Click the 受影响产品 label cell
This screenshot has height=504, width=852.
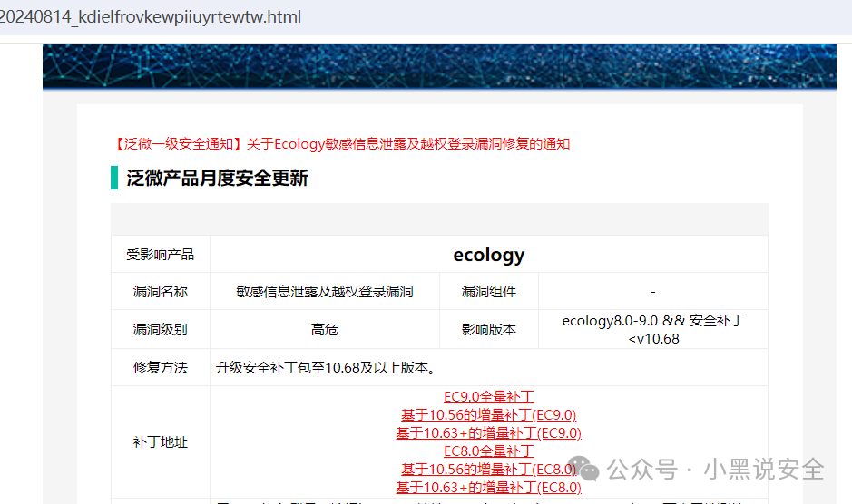(x=161, y=254)
